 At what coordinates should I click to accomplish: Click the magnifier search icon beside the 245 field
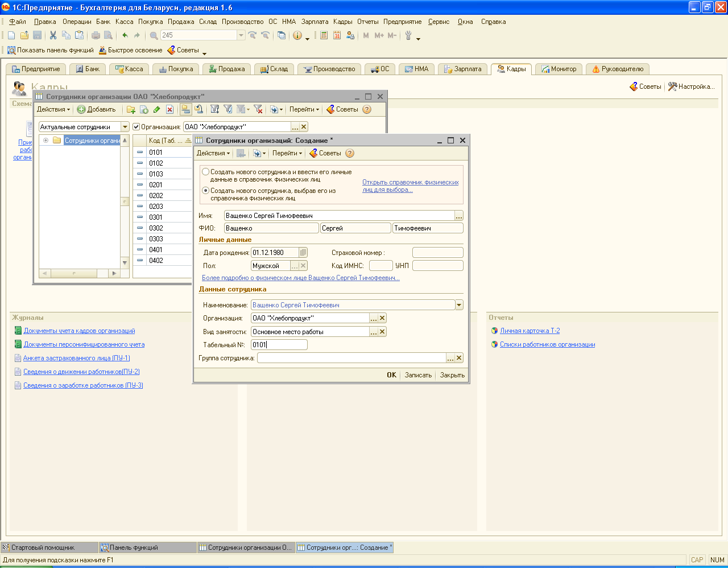154,35
